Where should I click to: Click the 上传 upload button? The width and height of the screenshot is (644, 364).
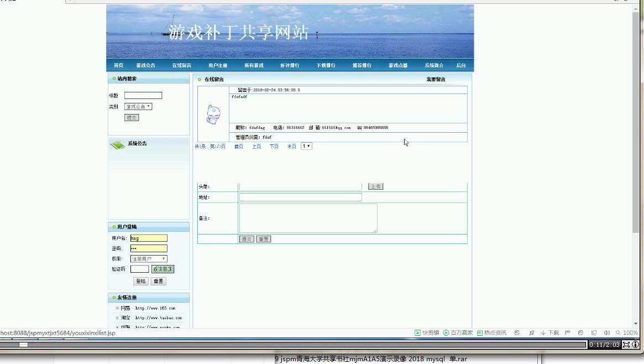[375, 186]
